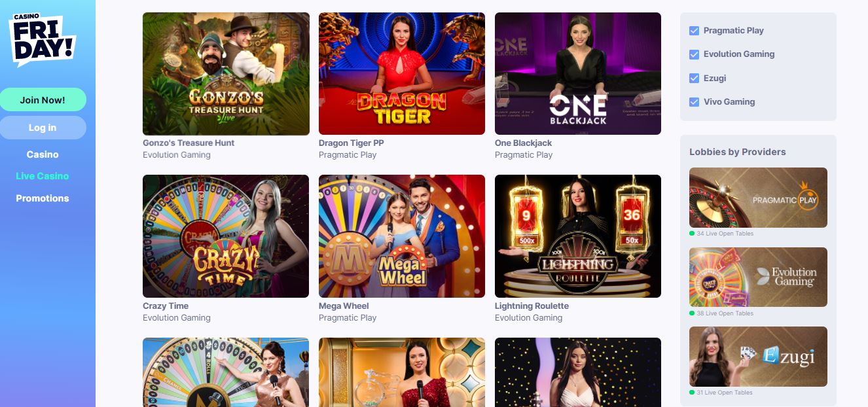This screenshot has height=407, width=868.
Task: Select the Live Casino menu item
Action: [43, 176]
